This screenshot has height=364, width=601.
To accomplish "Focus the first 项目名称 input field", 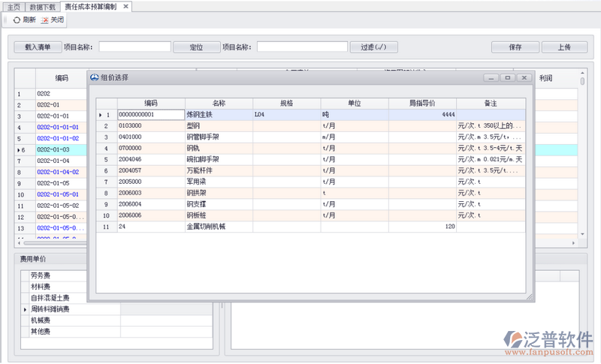I will 134,47.
